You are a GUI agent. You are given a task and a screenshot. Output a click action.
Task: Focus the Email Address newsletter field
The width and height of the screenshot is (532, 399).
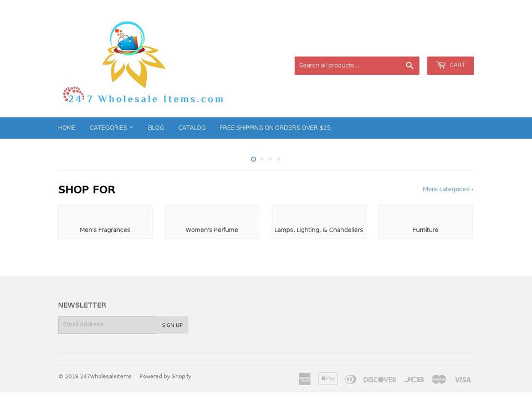pos(108,325)
